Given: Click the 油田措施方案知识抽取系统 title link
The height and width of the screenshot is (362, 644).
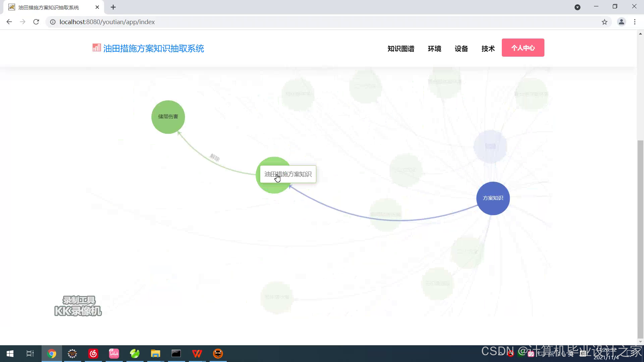Looking at the screenshot, I should point(153,49).
